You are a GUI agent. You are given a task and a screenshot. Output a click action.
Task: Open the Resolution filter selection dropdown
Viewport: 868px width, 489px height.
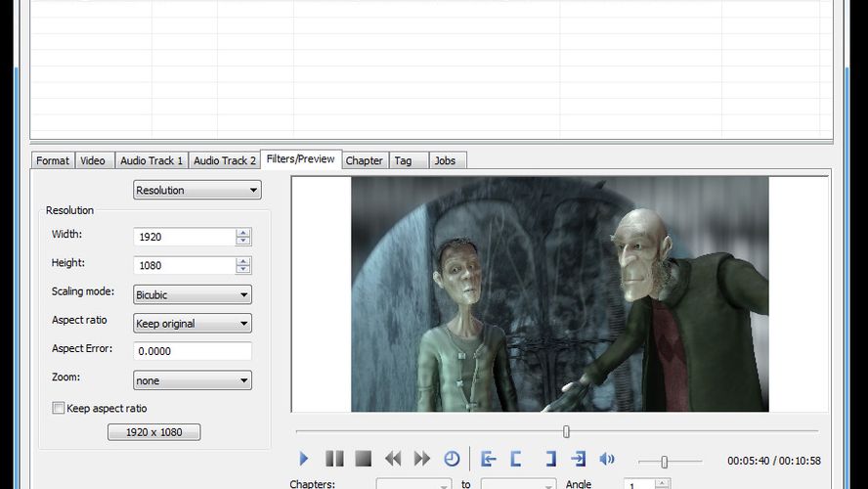(196, 190)
